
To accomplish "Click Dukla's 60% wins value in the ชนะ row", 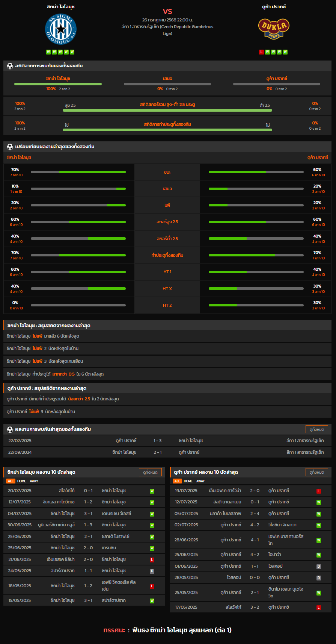I will click(317, 170).
